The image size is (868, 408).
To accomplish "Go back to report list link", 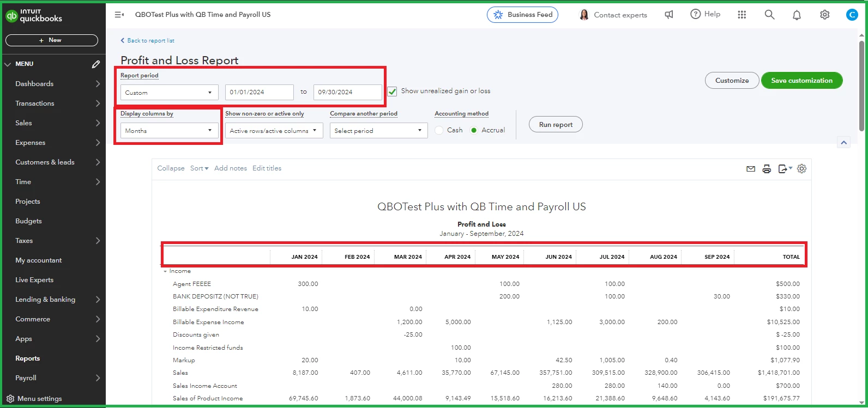I will click(x=148, y=41).
